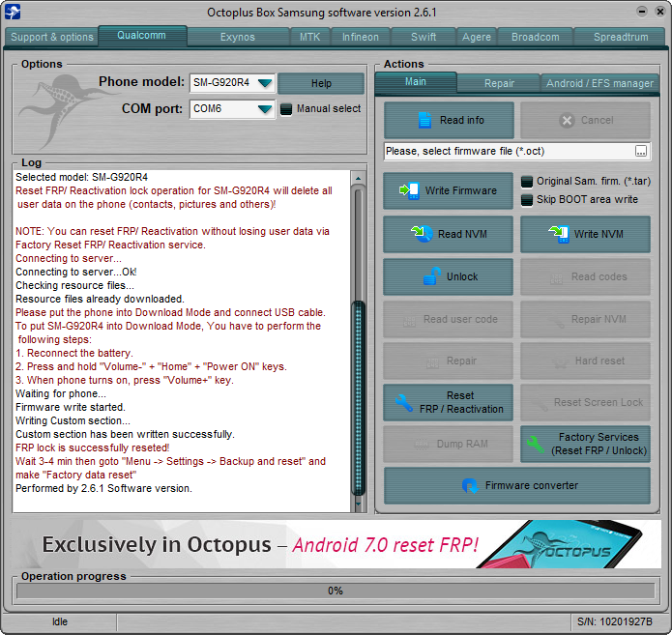Switch to the Repair actions tab

(x=499, y=83)
